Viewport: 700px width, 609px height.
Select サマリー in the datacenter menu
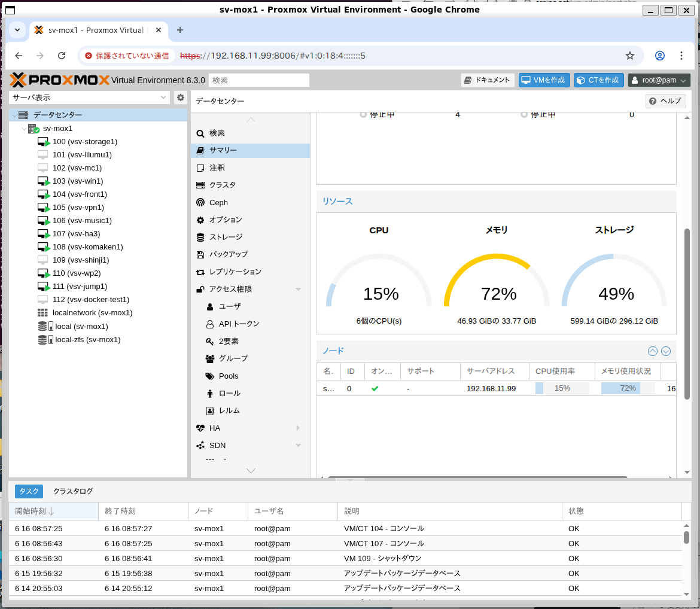[251, 151]
